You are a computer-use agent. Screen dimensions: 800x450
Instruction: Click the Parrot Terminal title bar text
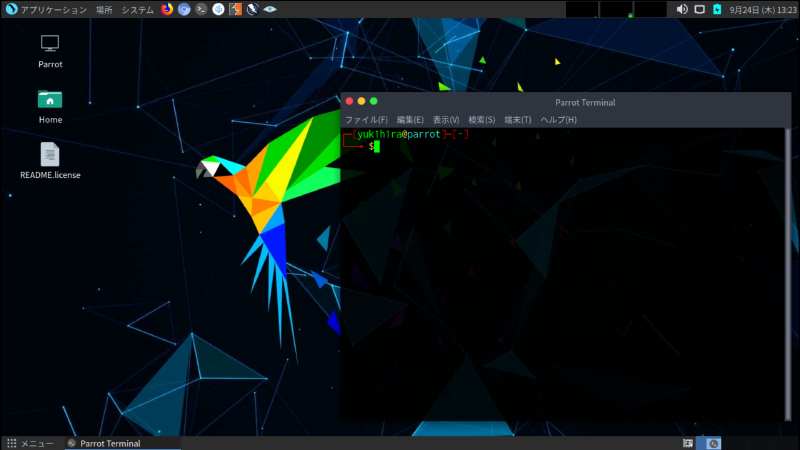pos(585,103)
